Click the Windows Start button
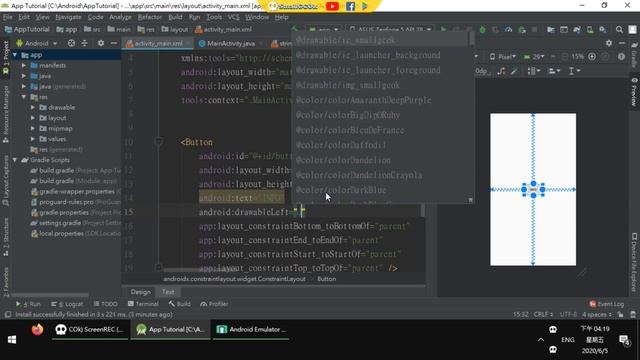The height and width of the screenshot is (360, 640). coord(12,340)
